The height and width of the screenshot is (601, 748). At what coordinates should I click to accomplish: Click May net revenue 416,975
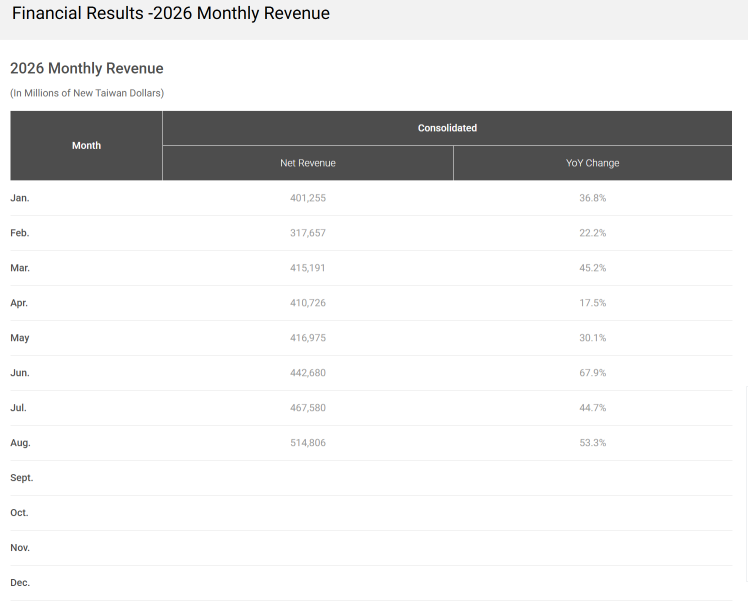(308, 338)
